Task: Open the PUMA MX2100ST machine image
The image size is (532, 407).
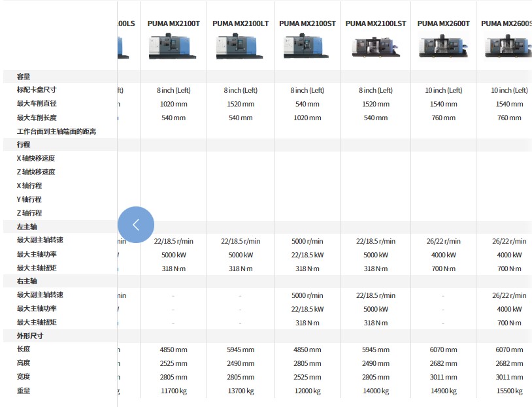Action: 307,46
